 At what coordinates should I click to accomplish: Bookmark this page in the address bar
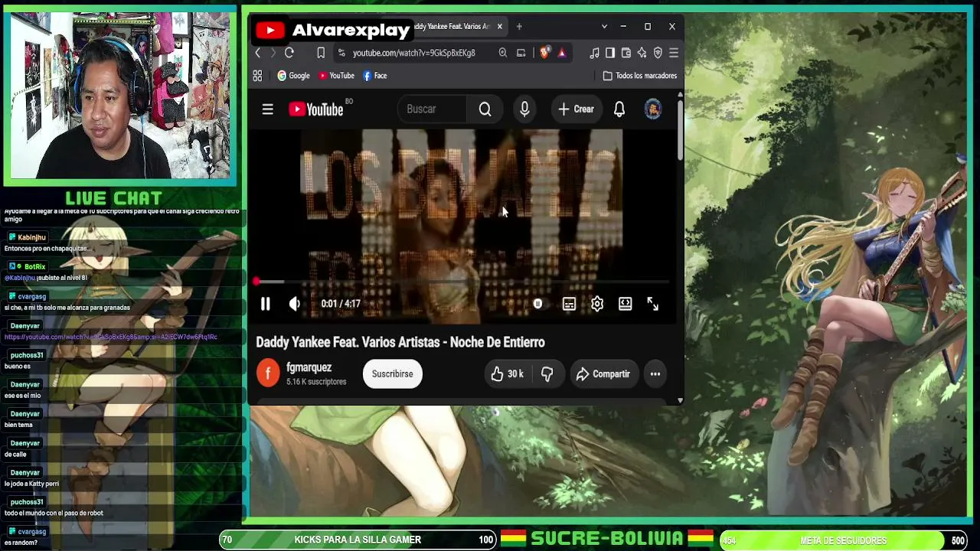tap(321, 53)
